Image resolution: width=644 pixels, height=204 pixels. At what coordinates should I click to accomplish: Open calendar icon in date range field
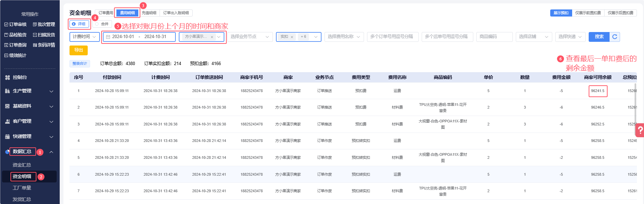pyautogui.click(x=108, y=37)
